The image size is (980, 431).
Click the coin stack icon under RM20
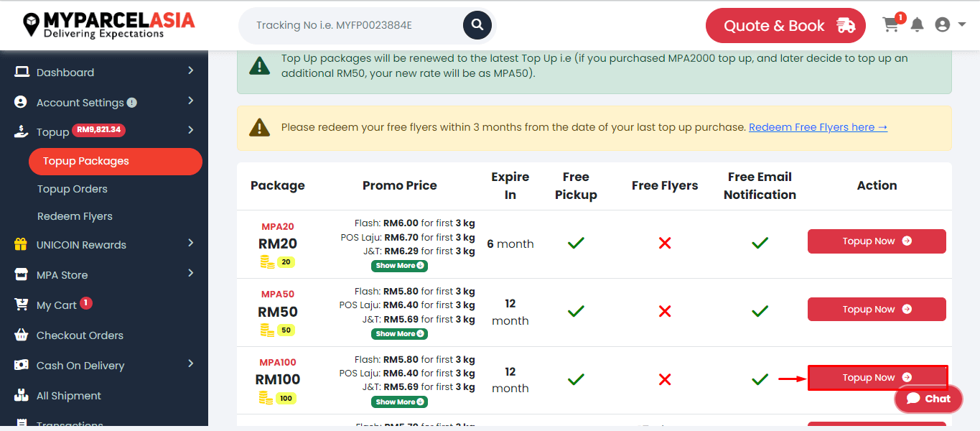coord(267,262)
